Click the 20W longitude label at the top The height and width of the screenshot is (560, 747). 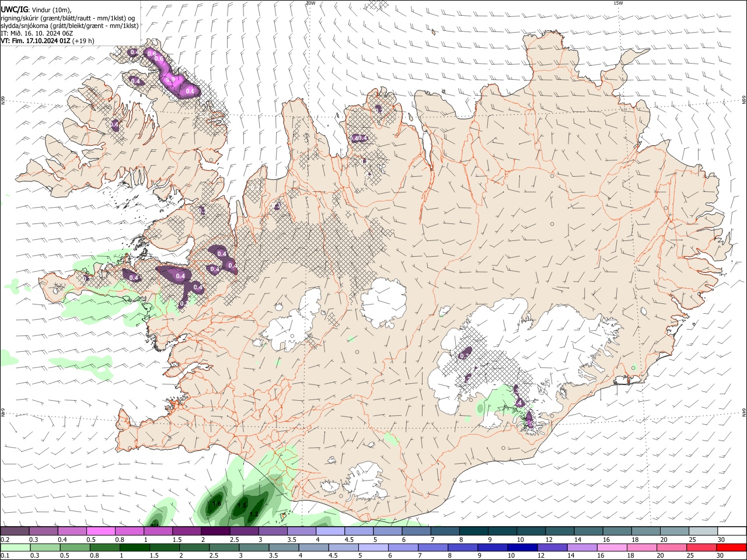tap(310, 3)
